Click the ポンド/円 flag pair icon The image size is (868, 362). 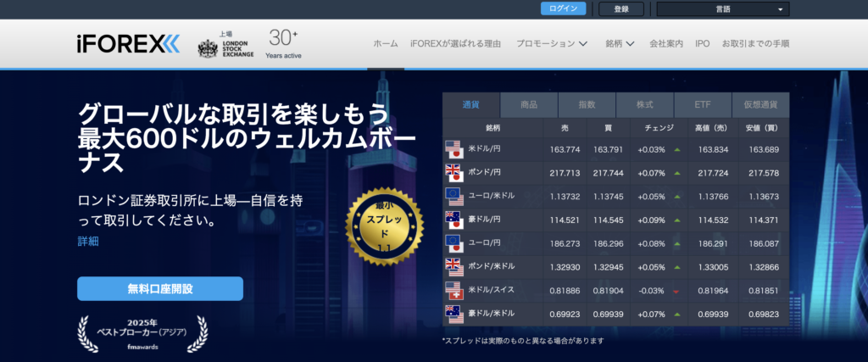coord(454,173)
